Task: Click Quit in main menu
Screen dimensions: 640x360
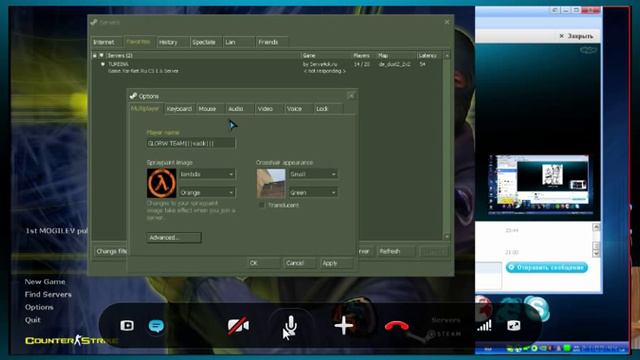Action: tap(33, 320)
